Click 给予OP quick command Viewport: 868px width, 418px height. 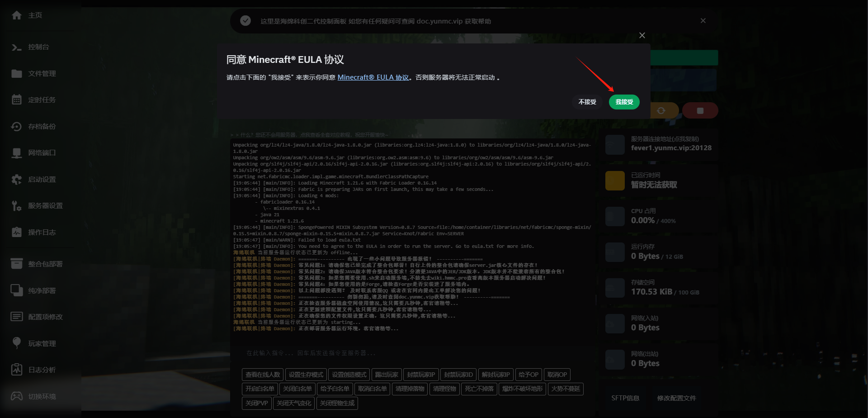(528, 375)
